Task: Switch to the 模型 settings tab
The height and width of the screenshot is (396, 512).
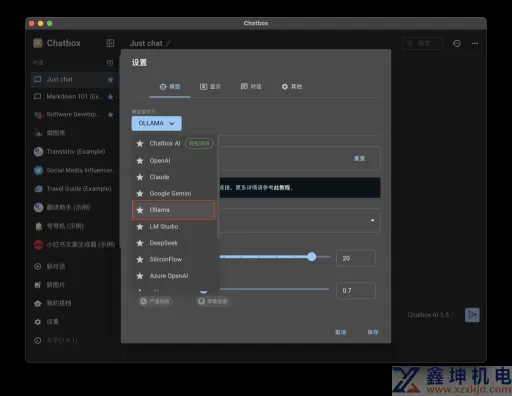Action: [170, 87]
